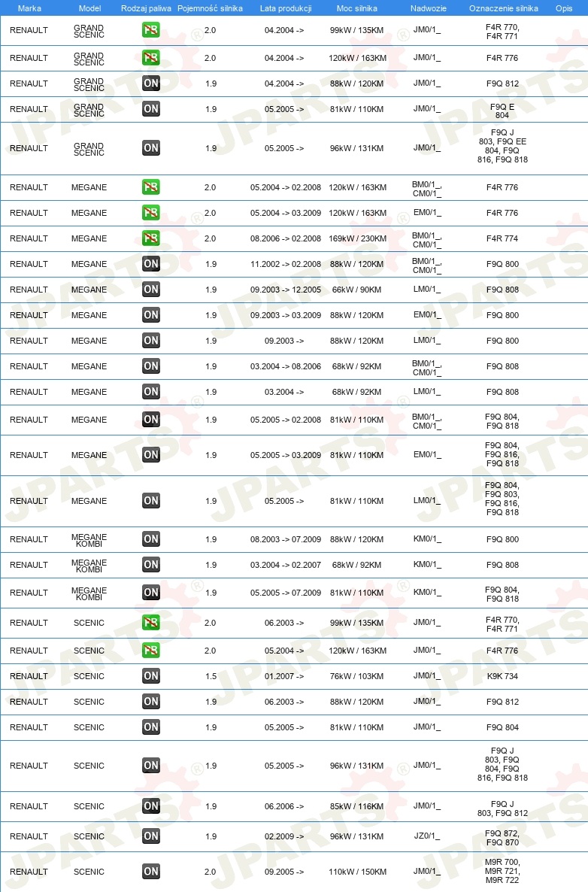588x892 pixels.
Task: Select the date range 11.2002 -> 02.2008
Action: [x=286, y=264]
